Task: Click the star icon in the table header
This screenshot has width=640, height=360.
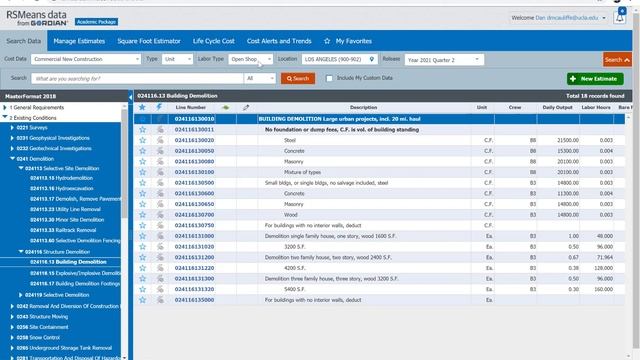Action: coord(142,107)
